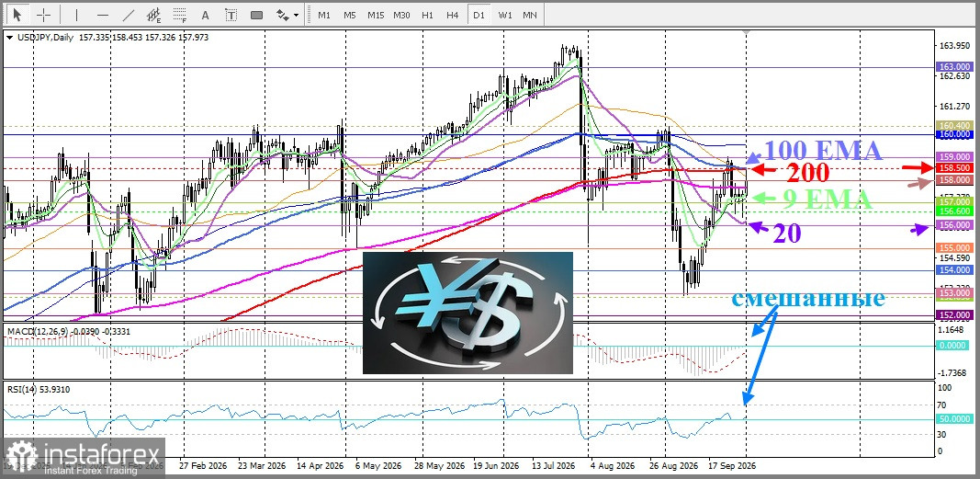Switch to M1 timeframe
980x479 pixels.
point(323,15)
